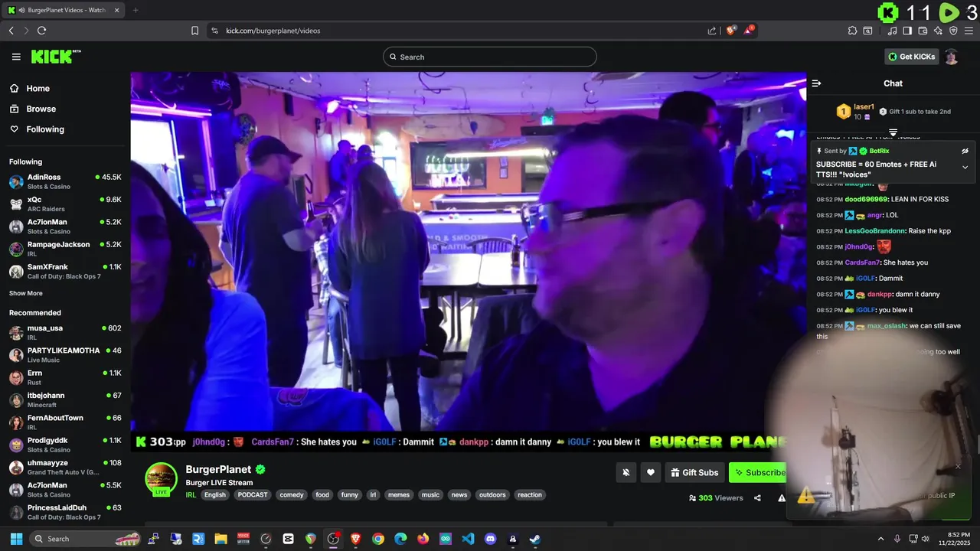Viewport: 980px width, 551px height.
Task: Go back in browser
Action: pos(11,31)
